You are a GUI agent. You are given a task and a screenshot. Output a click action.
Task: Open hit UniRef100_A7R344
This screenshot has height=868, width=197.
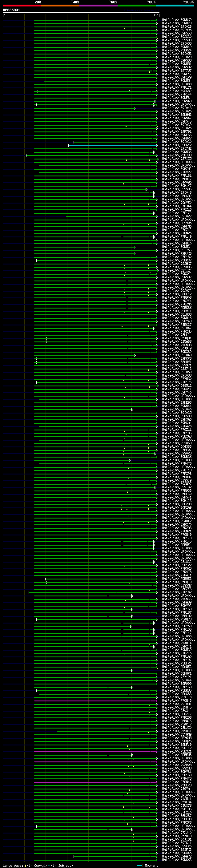coord(177,206)
